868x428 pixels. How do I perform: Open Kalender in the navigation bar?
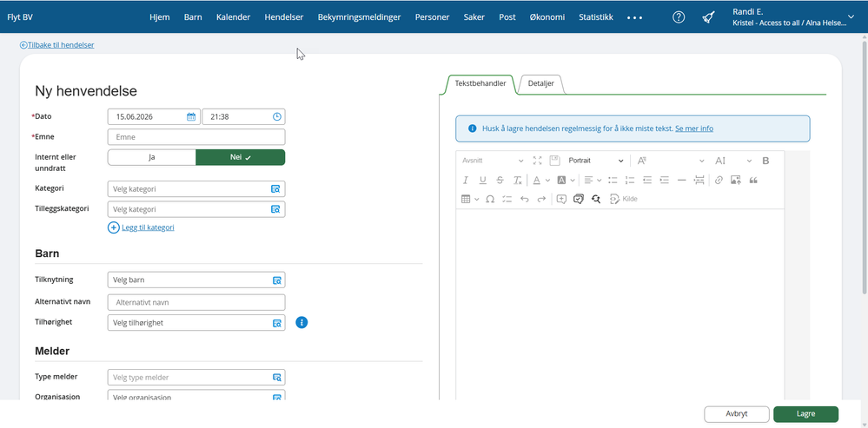point(233,17)
